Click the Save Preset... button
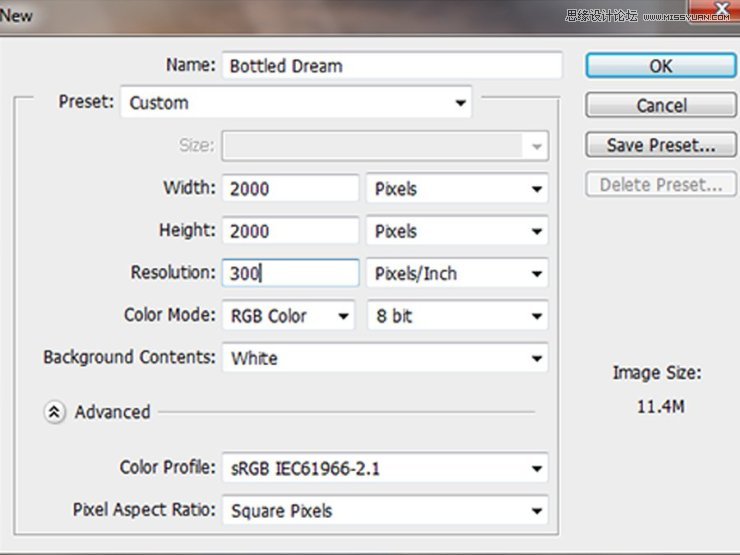 click(660, 145)
